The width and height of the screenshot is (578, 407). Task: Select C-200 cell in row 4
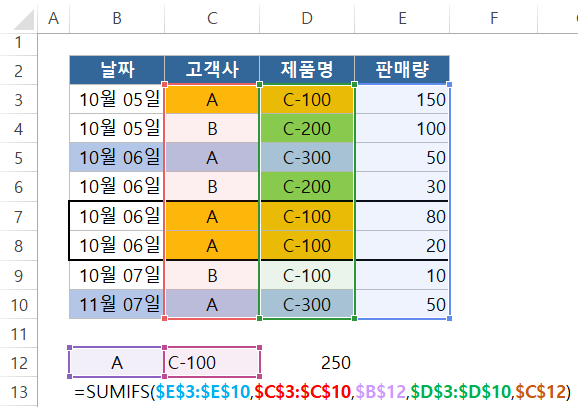coord(307,128)
